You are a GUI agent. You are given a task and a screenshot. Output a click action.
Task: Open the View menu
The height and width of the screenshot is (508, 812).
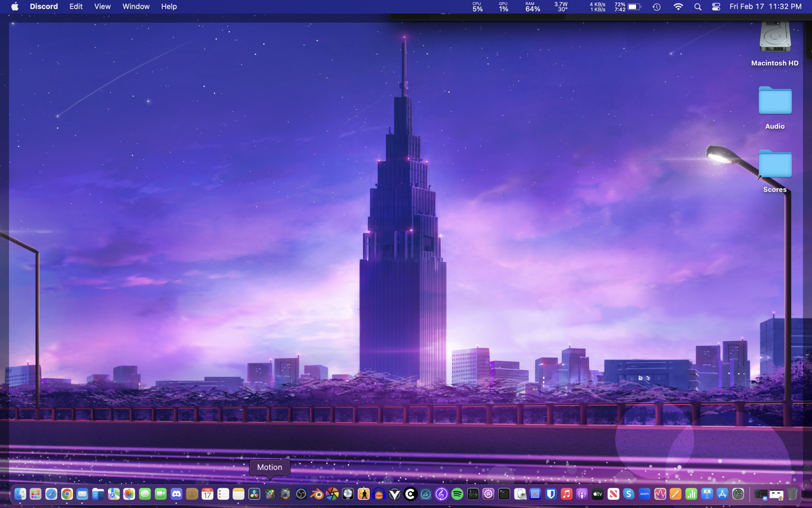click(x=102, y=7)
